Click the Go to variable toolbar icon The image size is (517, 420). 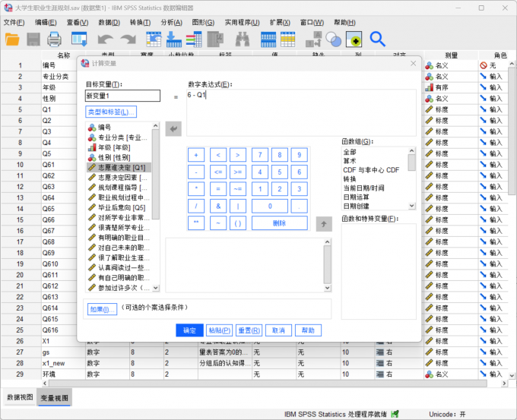pyautogui.click(x=174, y=39)
